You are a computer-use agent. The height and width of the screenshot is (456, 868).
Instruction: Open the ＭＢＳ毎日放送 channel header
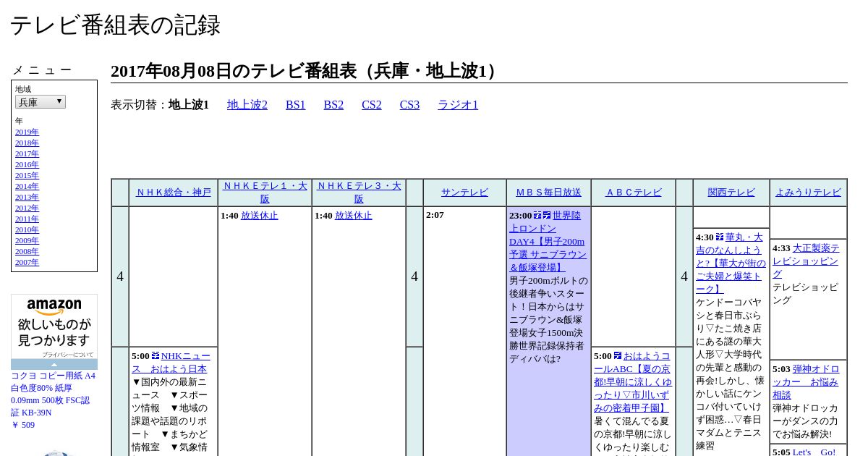(548, 193)
